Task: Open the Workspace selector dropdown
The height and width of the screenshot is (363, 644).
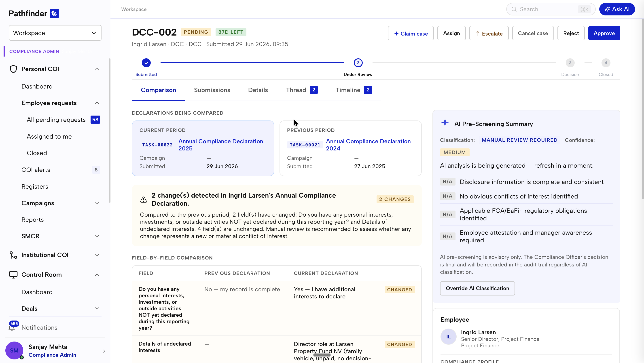Action: click(55, 33)
